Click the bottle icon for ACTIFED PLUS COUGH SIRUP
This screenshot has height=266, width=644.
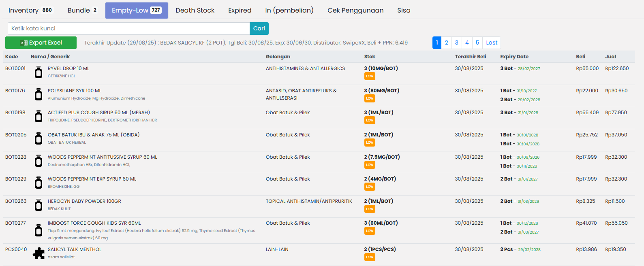39,116
